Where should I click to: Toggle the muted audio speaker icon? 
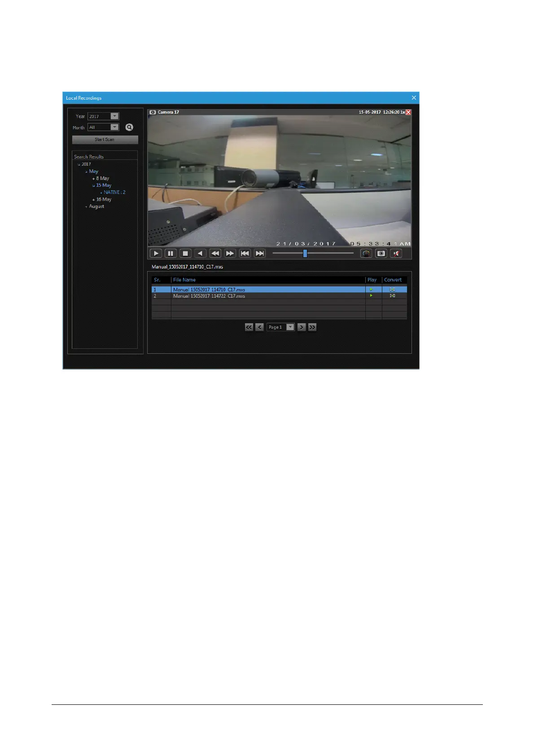coord(396,253)
